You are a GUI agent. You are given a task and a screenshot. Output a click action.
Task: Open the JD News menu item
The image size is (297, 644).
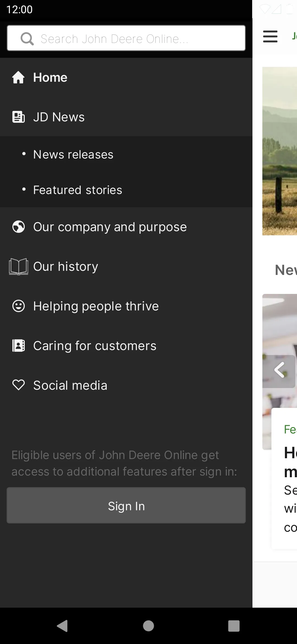click(x=126, y=117)
